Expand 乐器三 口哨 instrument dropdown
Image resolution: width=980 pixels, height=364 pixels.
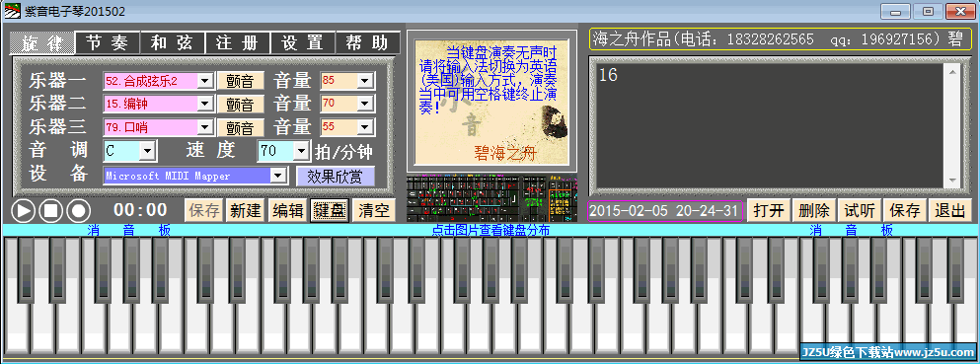pos(205,126)
